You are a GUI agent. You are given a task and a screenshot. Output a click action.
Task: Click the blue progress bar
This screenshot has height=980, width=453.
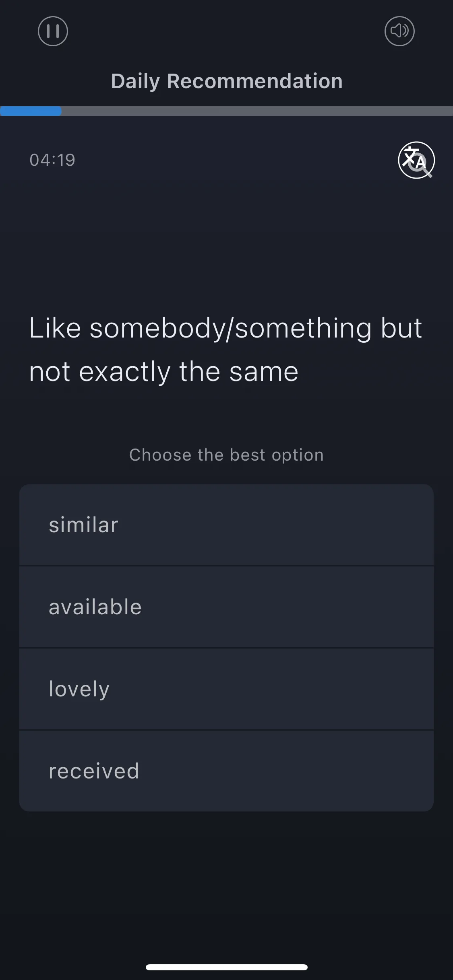click(31, 111)
